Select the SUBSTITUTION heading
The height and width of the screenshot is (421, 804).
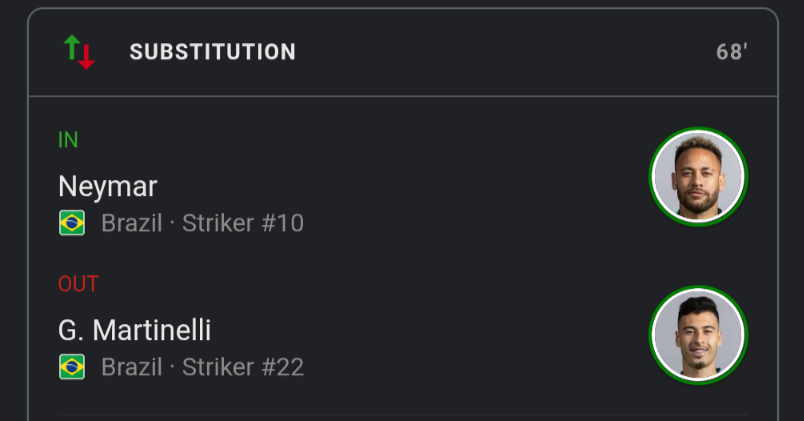pos(212,52)
